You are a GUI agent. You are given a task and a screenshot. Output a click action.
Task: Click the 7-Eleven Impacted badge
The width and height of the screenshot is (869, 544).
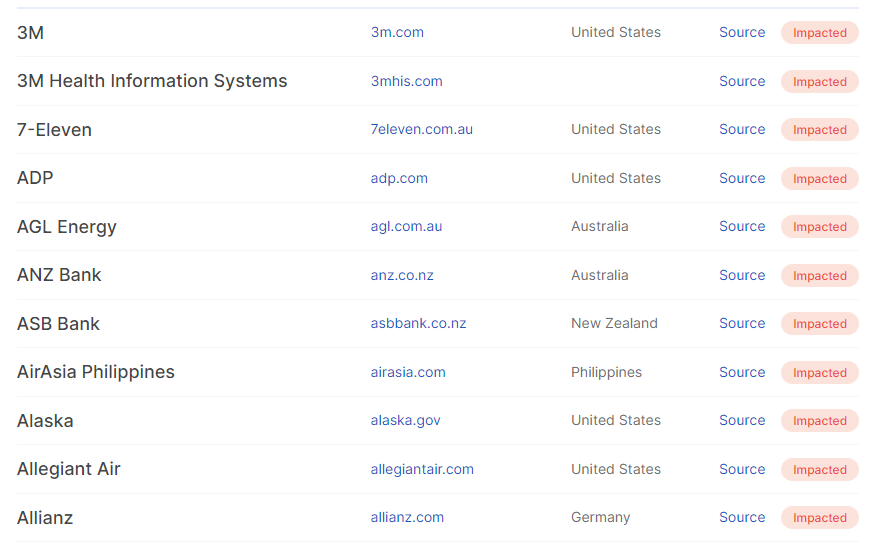pos(820,130)
